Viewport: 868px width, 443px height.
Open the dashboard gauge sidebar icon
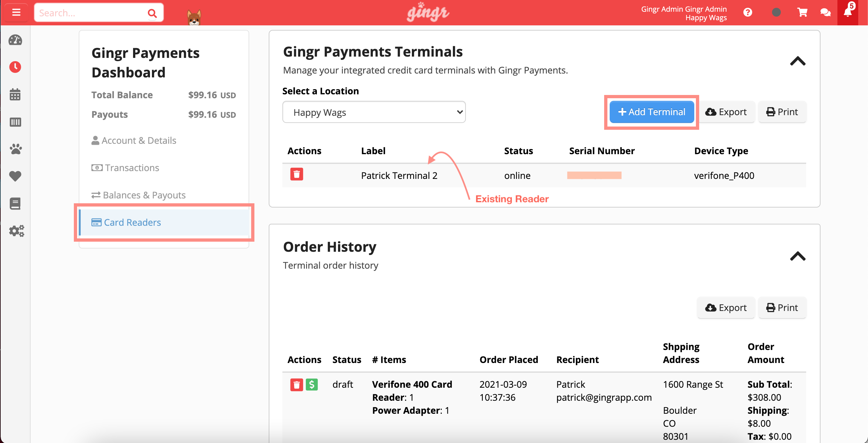click(15, 40)
